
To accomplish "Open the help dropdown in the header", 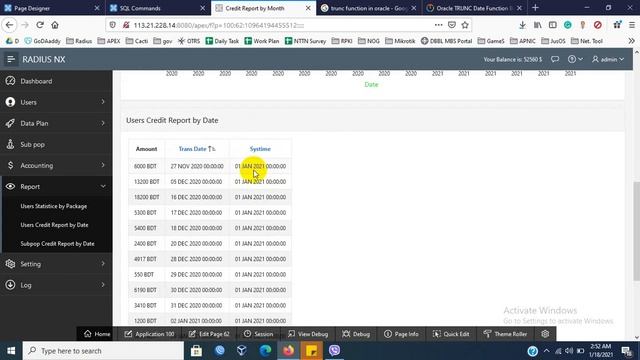I will pos(575,59).
